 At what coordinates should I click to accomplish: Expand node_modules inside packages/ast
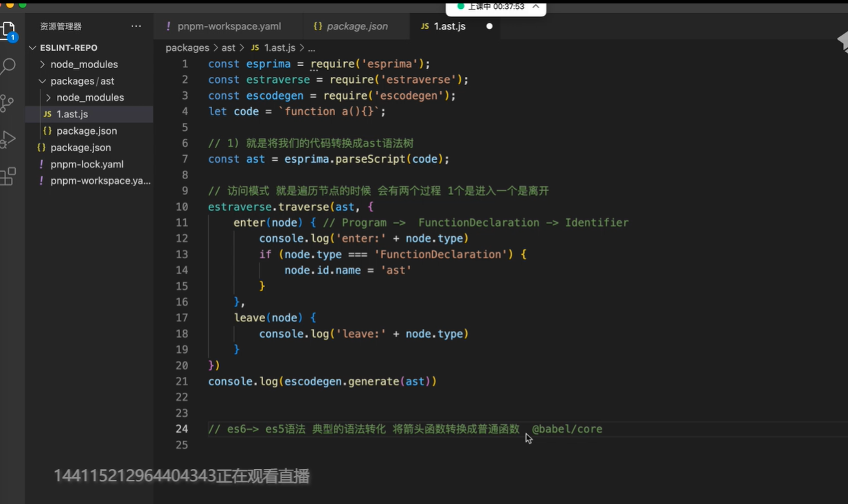pyautogui.click(x=90, y=98)
